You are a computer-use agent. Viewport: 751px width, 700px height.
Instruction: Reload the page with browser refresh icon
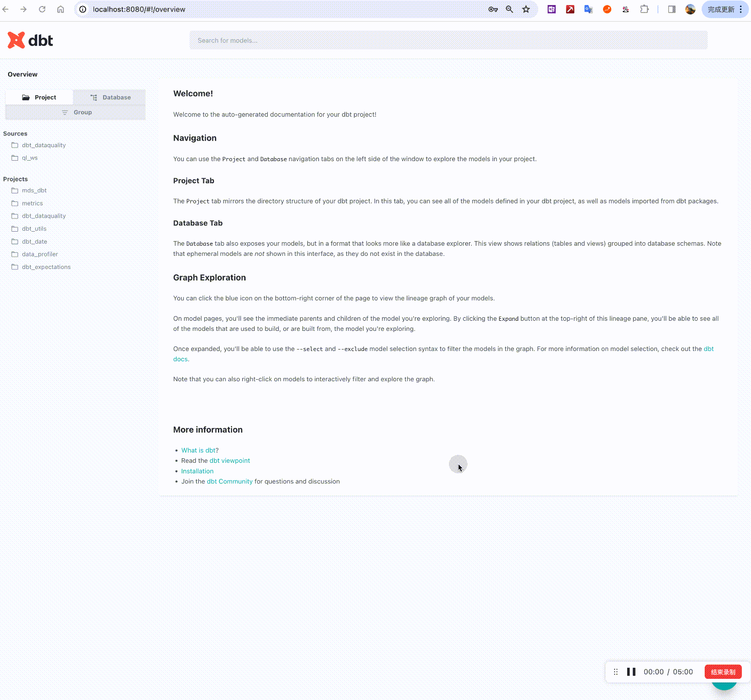coord(42,9)
